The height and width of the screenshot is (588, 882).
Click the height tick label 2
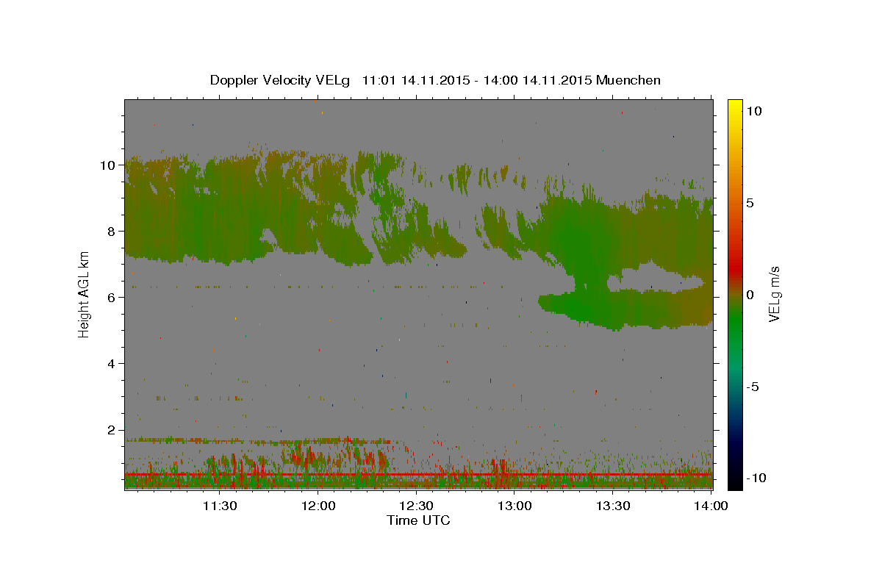[112, 430]
